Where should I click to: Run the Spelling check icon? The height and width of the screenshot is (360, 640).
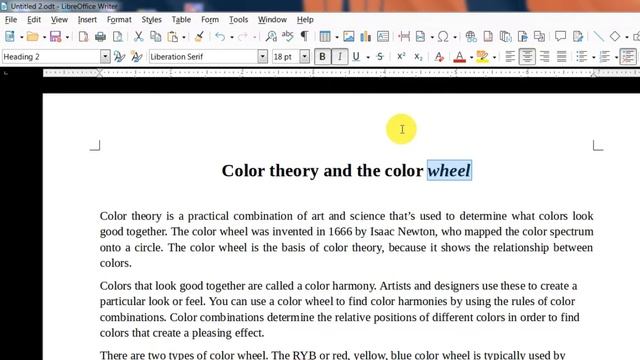pos(288,37)
